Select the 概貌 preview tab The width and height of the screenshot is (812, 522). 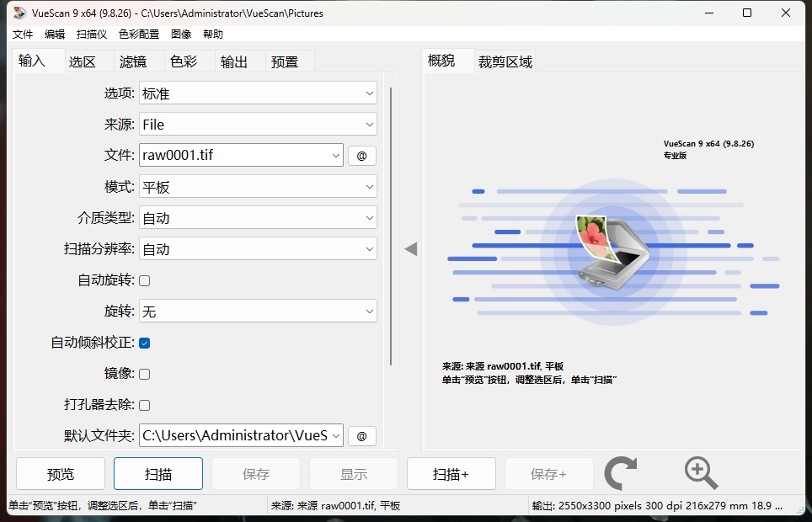coord(447,61)
